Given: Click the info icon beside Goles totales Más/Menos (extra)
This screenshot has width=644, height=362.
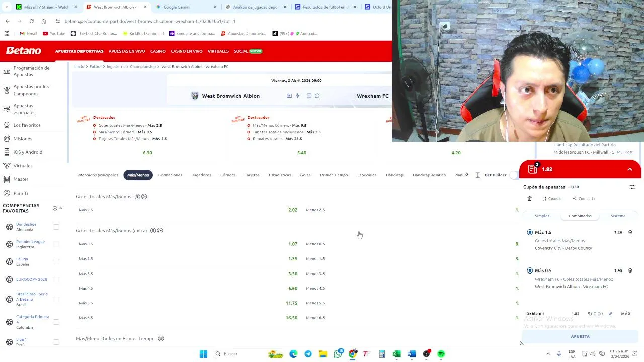Looking at the screenshot, I should coord(153,231).
